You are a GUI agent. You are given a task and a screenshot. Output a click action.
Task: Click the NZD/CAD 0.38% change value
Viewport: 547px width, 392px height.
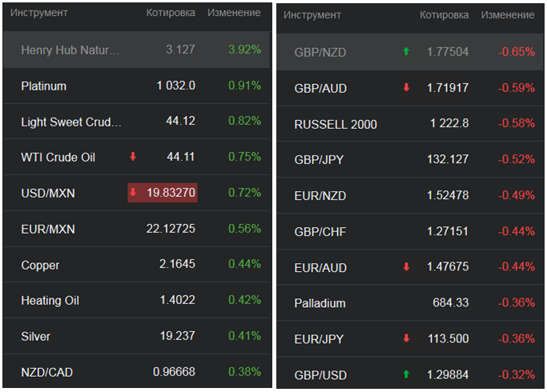click(245, 372)
